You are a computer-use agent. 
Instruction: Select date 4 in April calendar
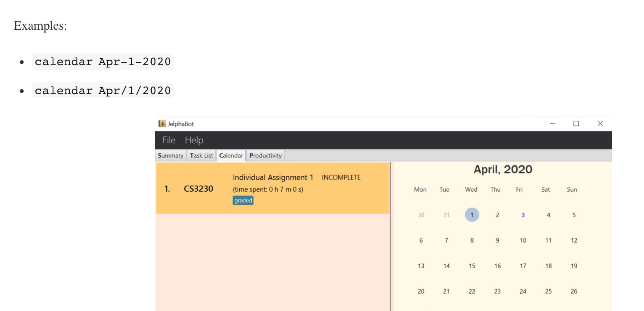(548, 215)
